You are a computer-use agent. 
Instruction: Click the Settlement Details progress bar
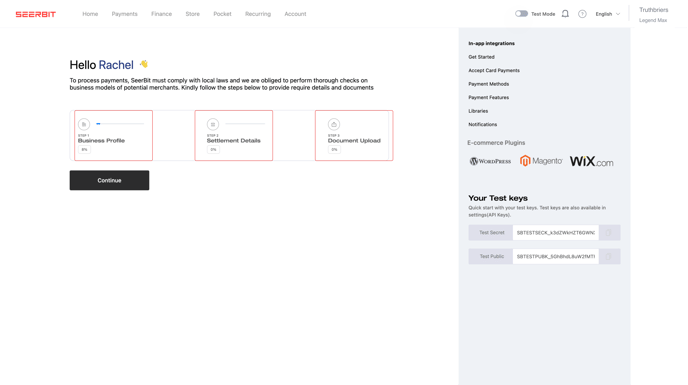(x=245, y=124)
